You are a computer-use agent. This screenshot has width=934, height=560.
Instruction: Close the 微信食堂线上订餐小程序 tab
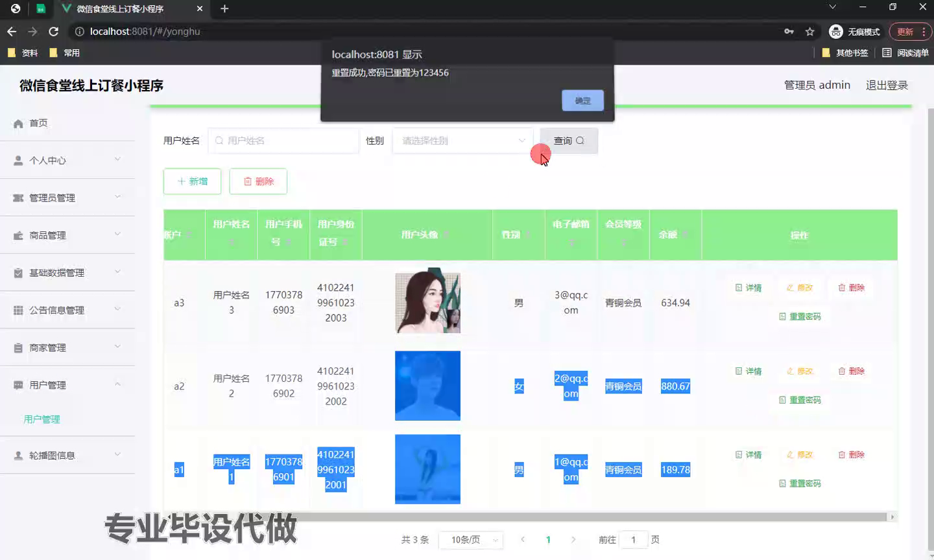(x=200, y=8)
